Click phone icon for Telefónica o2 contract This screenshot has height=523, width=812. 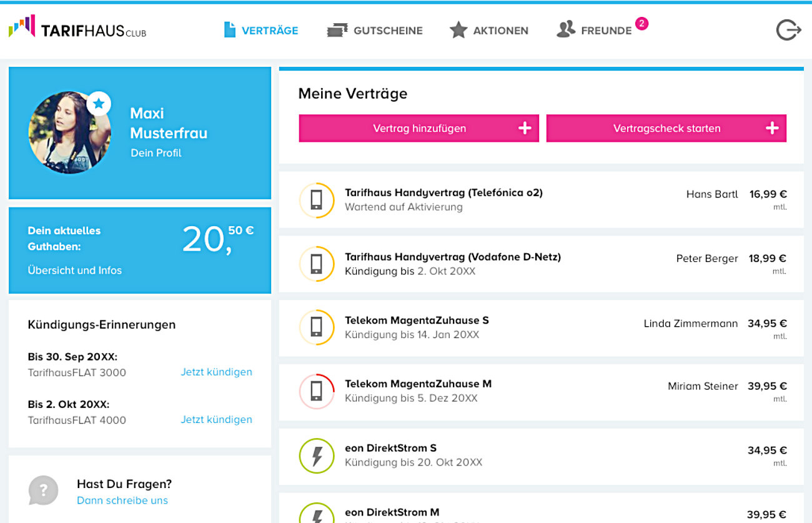click(x=317, y=200)
